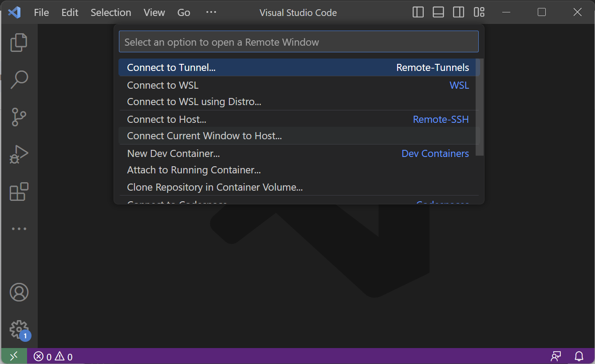The image size is (595, 364).
Task: Open Customize Layout icon
Action: 479,12
